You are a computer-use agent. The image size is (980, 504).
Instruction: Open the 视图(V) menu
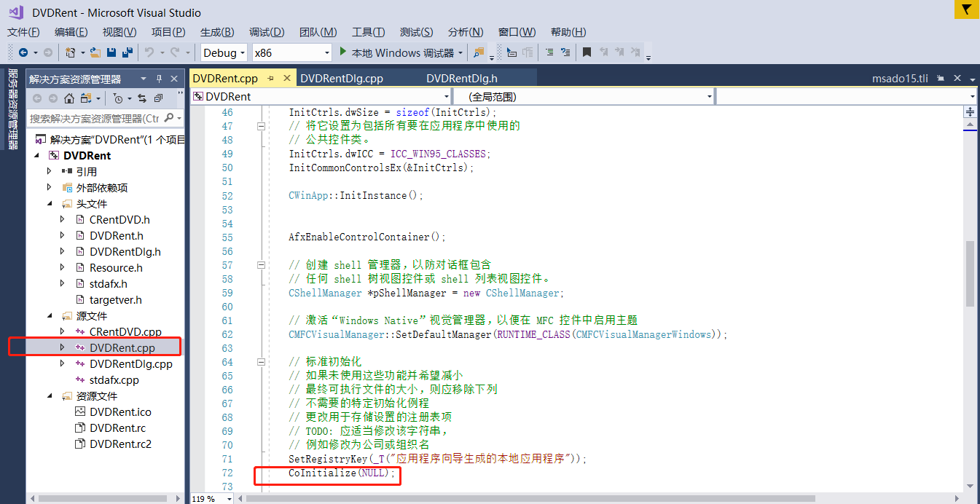coord(119,32)
